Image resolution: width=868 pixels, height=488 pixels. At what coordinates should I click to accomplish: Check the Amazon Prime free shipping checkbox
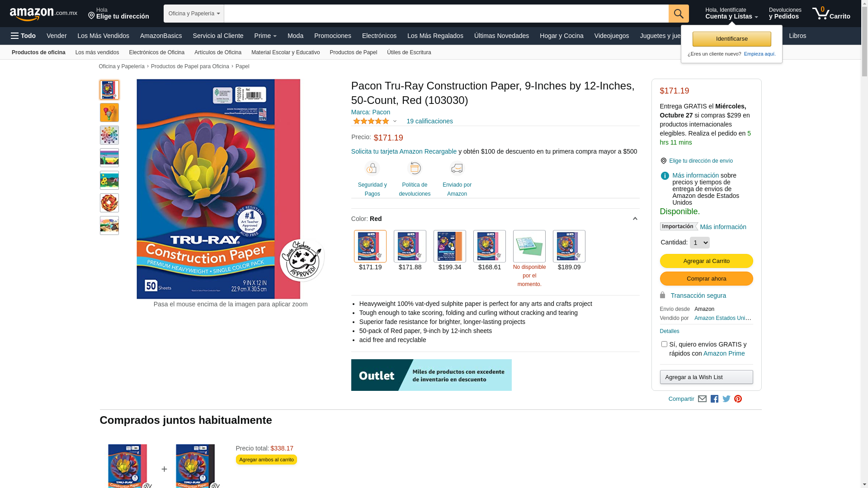click(x=664, y=344)
